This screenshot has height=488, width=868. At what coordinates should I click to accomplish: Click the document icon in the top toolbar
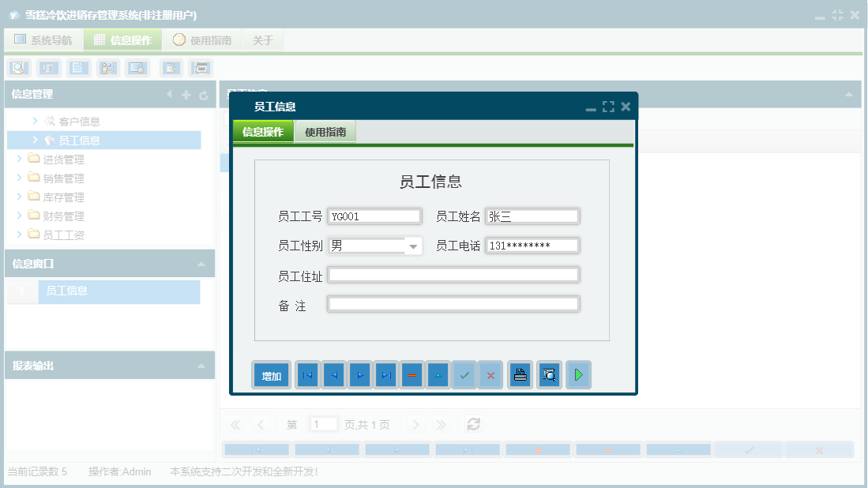78,68
